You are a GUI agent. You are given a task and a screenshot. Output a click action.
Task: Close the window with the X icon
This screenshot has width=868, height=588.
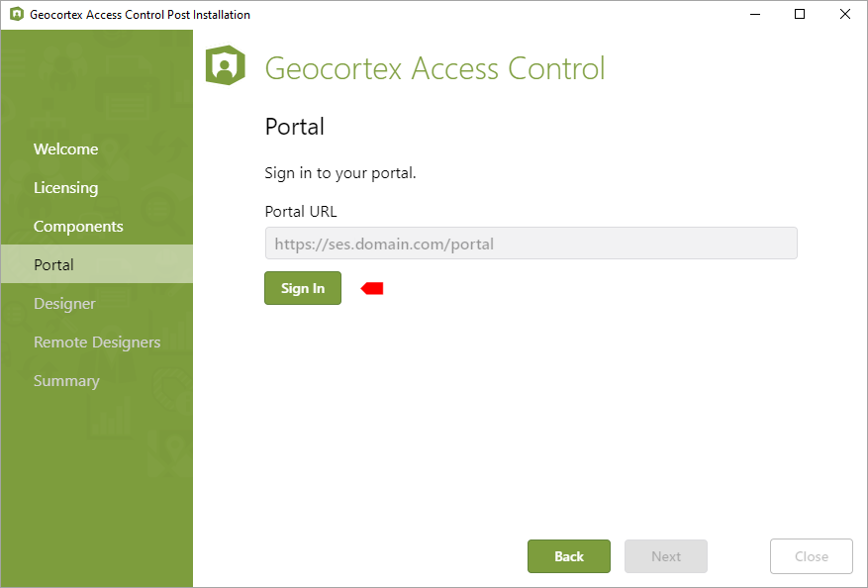[x=845, y=15]
